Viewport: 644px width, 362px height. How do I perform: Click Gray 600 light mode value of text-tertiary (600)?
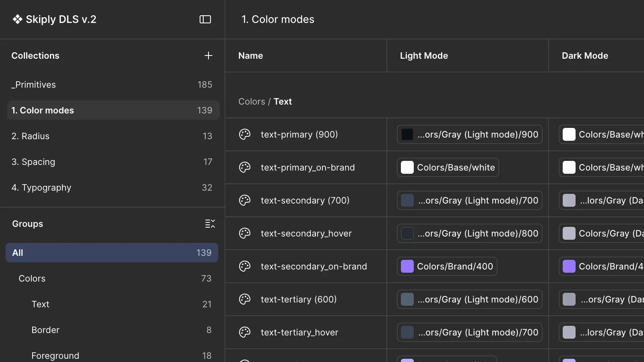(x=470, y=299)
